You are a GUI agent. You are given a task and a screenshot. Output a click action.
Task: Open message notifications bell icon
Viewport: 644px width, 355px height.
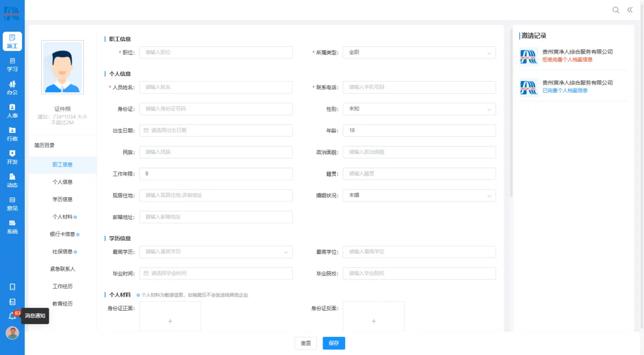[x=13, y=316]
